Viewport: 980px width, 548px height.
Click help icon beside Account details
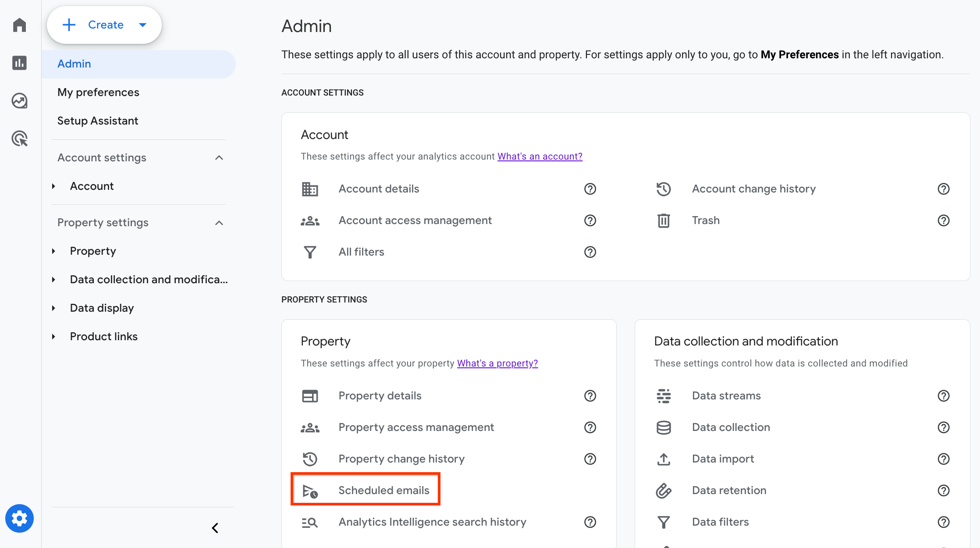pyautogui.click(x=590, y=189)
